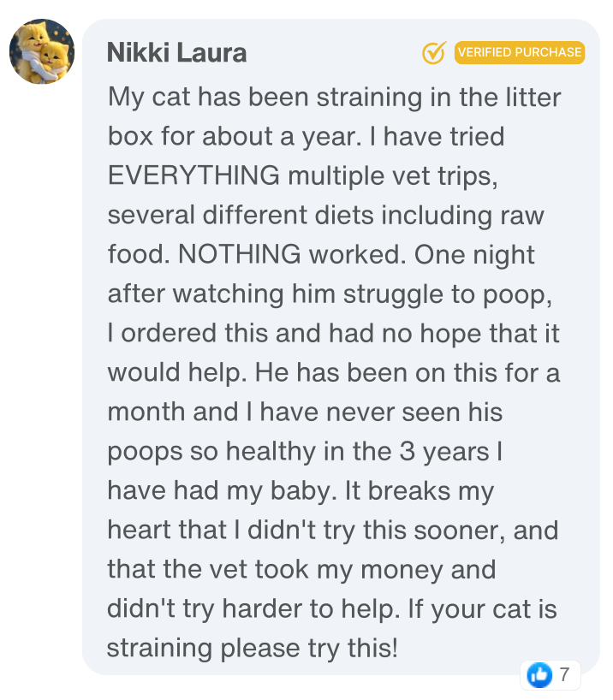Viewport: 613px width, 700px height.
Task: Click the like count number 7
Action: (564, 675)
